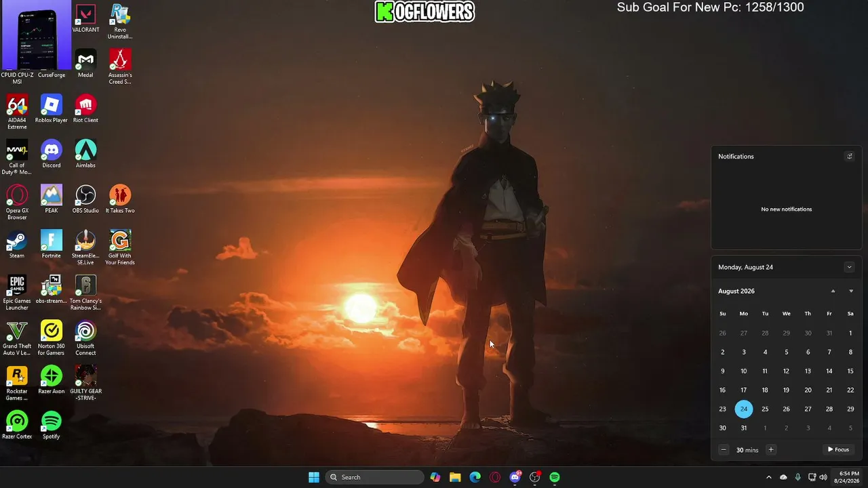Open File Explorer from the taskbar
Screen dimensions: 868x488
click(x=455, y=477)
